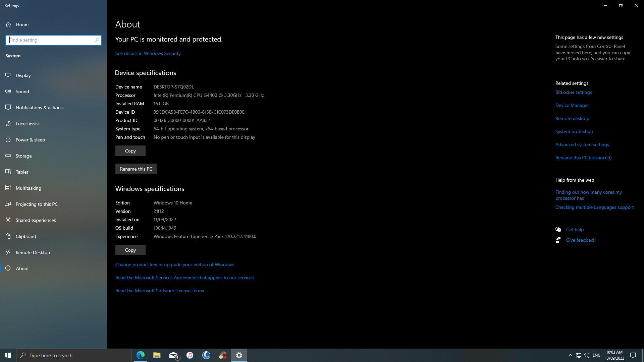The width and height of the screenshot is (644, 362).
Task: Click the Tablet icon in the sidebar
Action: click(x=8, y=172)
